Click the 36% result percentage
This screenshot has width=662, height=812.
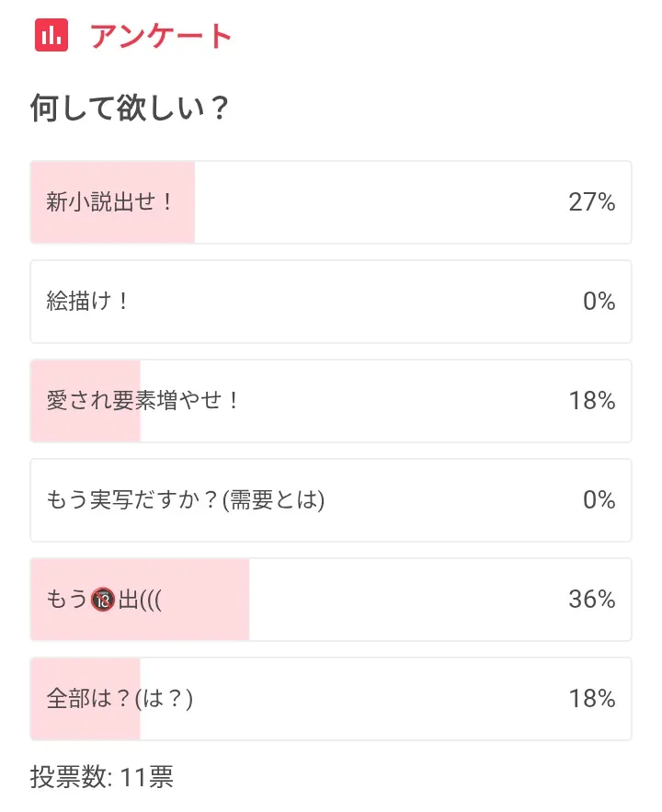tap(591, 600)
